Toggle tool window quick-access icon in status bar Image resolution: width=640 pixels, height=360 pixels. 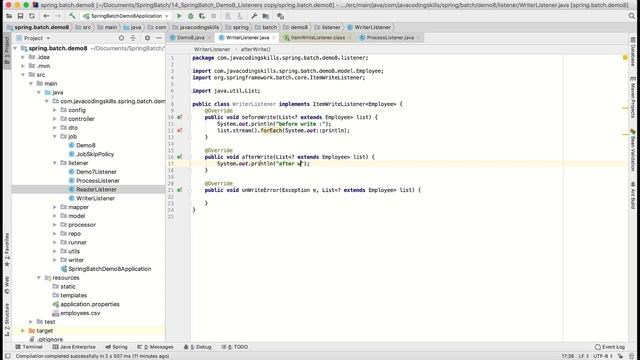(8, 356)
